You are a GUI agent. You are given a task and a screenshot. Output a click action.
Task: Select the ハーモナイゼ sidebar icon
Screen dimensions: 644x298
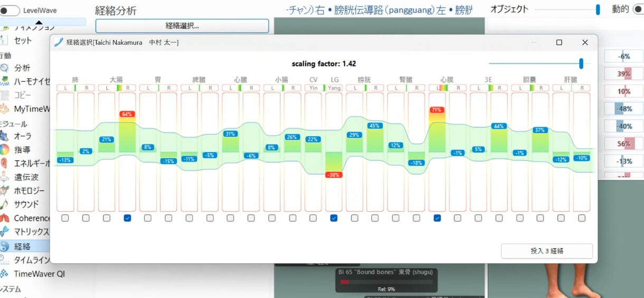point(4,81)
